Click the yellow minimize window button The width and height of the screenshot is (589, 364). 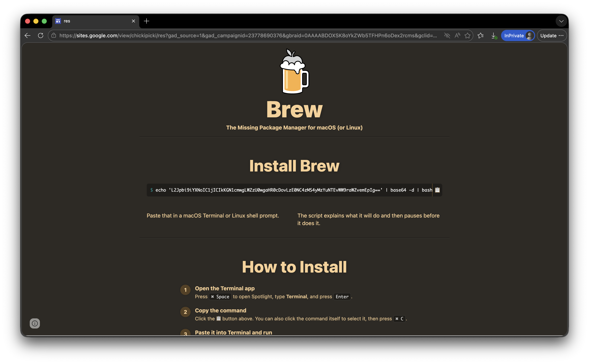[x=36, y=21]
